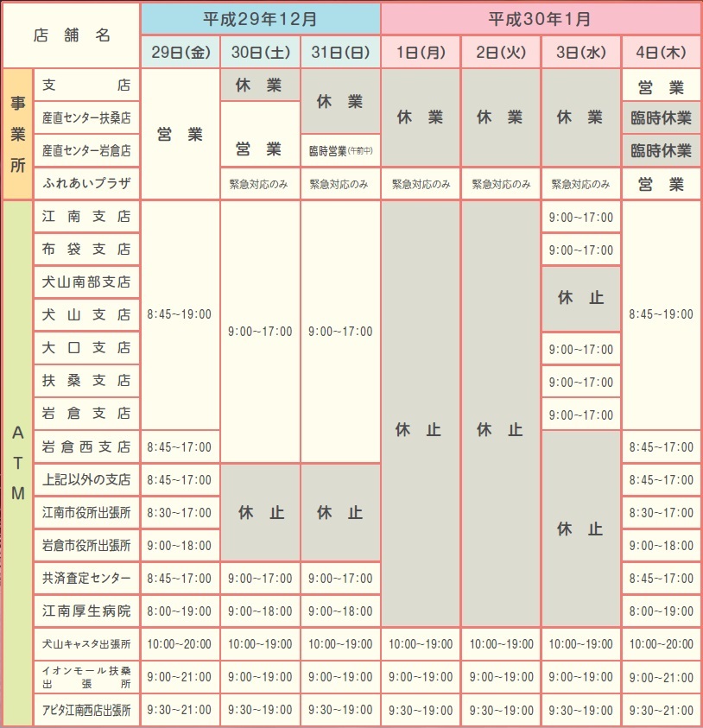The height and width of the screenshot is (728, 703).
Task: Select the 大口支店 row label
Action: pyautogui.click(x=86, y=348)
